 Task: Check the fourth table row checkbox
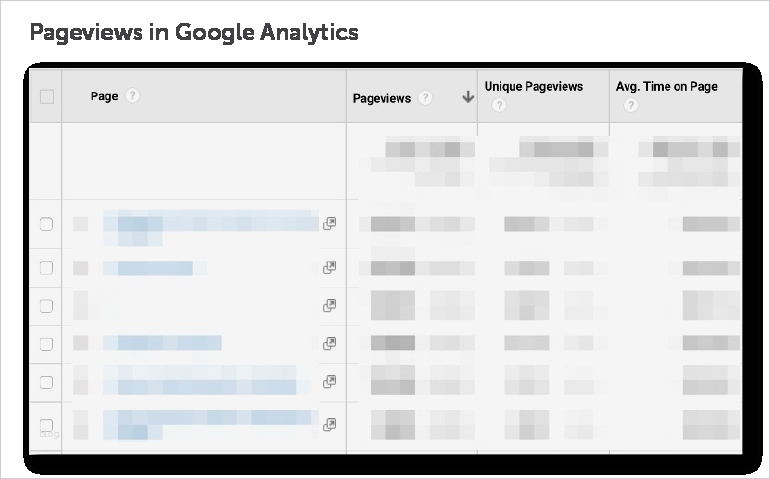click(x=46, y=343)
